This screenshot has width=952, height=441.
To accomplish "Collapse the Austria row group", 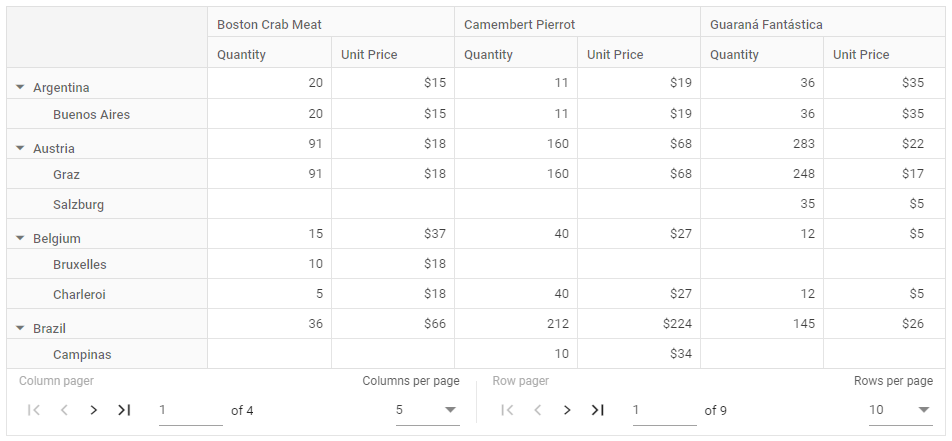I will point(20,148).
